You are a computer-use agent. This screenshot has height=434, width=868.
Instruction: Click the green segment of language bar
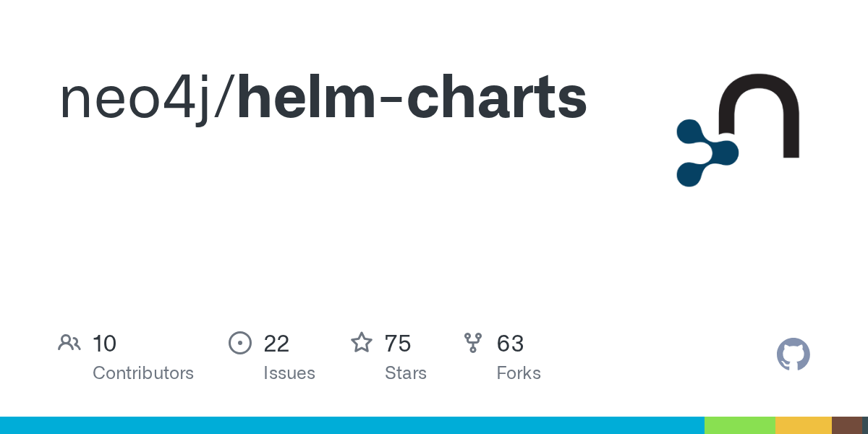(740, 425)
